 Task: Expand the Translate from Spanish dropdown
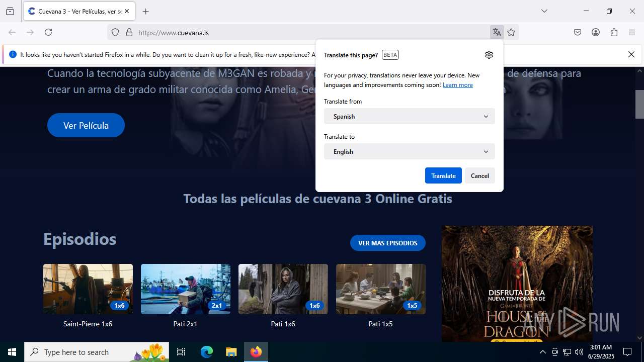(x=410, y=116)
